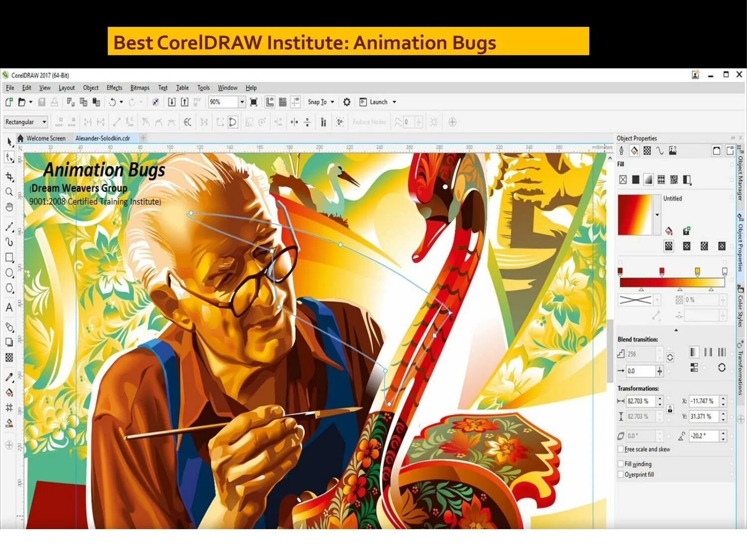747x560 pixels.
Task: Select the Zoom magnifier tool
Action: click(9, 192)
